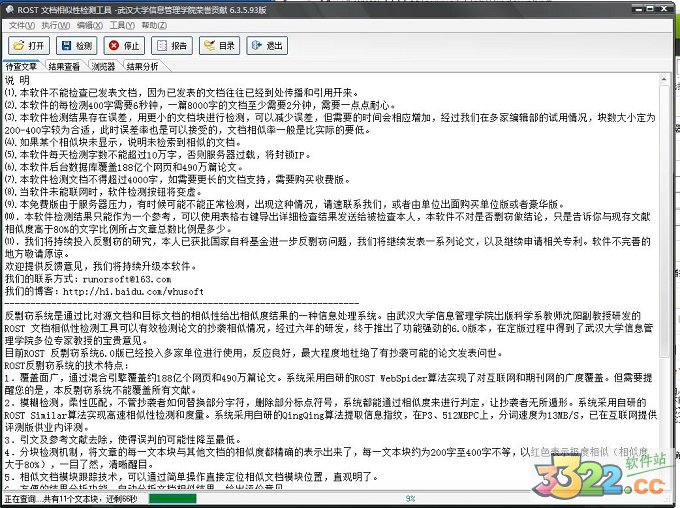Click the email runorsoft@163.com text
This screenshot has width=680, height=508.
click(127, 279)
